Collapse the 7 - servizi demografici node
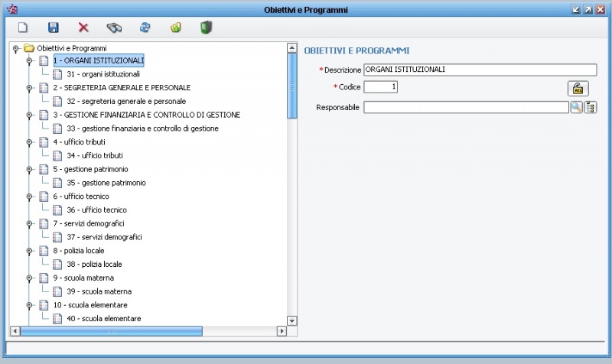Screen dimensions: 612x364 (x=29, y=223)
